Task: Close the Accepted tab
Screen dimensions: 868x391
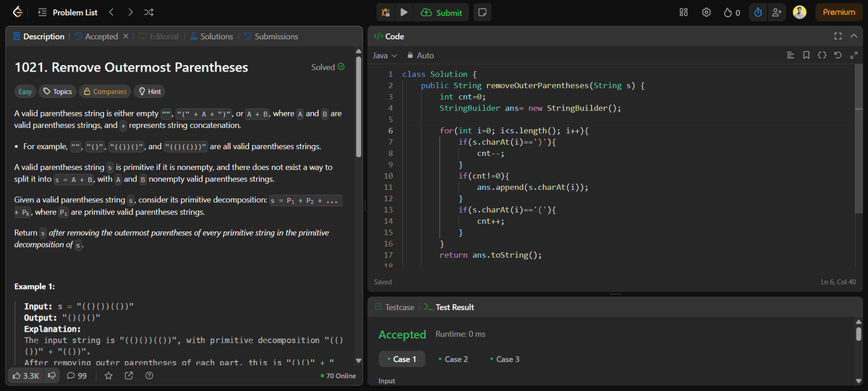Action: coord(127,36)
